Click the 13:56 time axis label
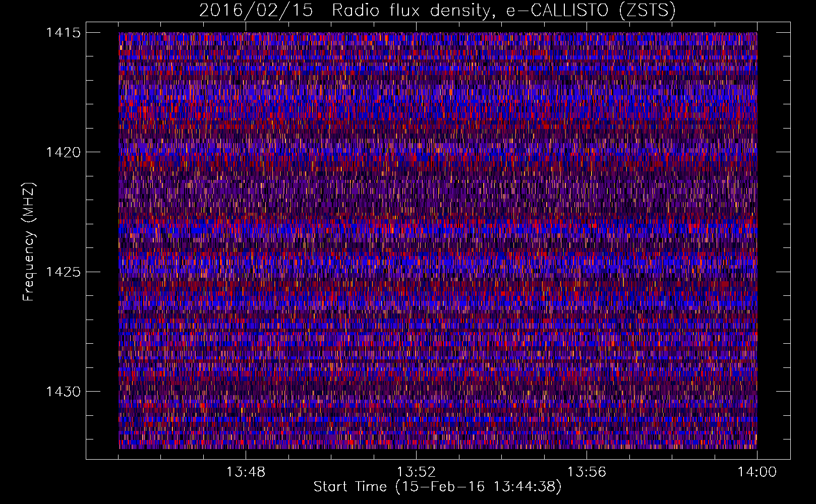 pyautogui.click(x=587, y=472)
